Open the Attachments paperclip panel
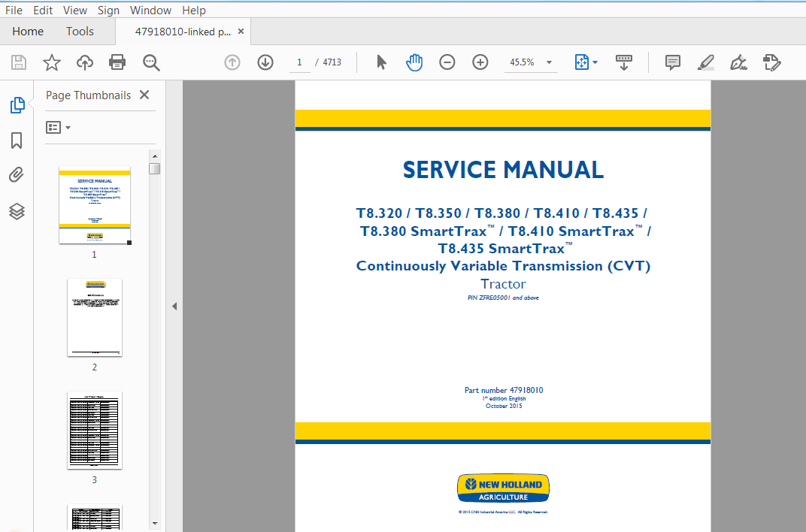This screenshot has width=806, height=532. (x=17, y=175)
